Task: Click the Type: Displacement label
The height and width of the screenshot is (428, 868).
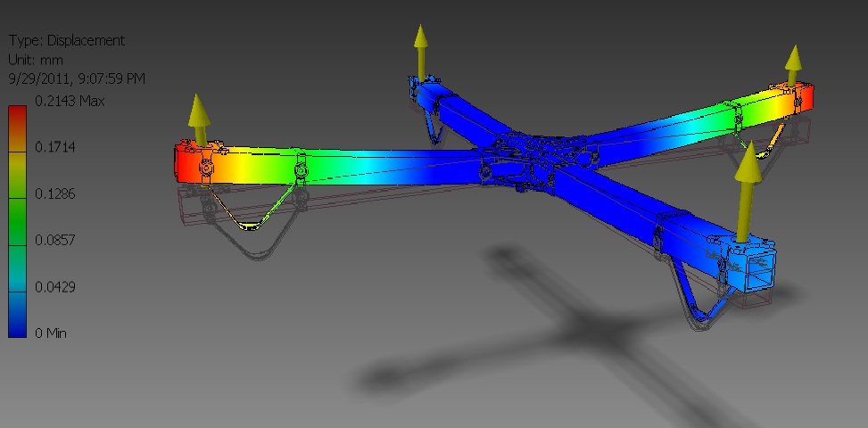Action: coord(67,41)
